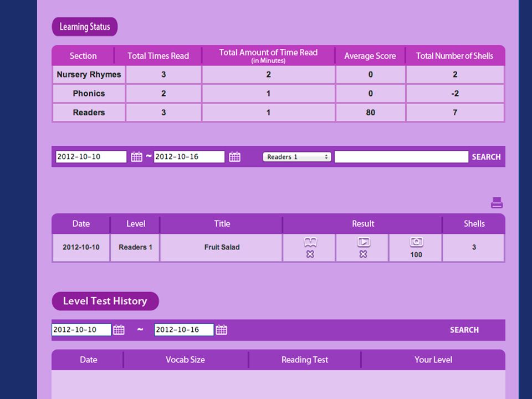This screenshot has width=532, height=399.
Task: Click the printer icon above results table
Action: point(497,203)
